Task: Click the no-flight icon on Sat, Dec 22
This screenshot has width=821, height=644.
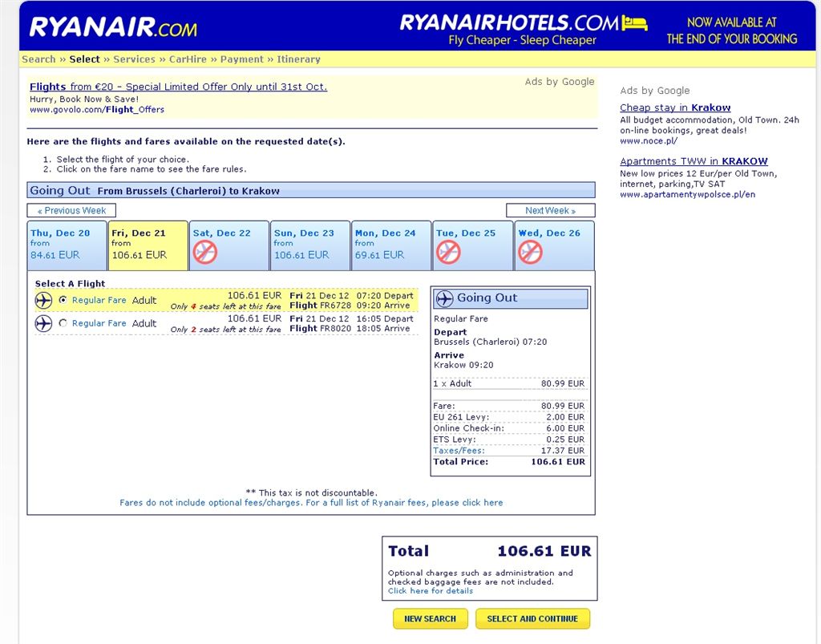Action: pos(204,253)
